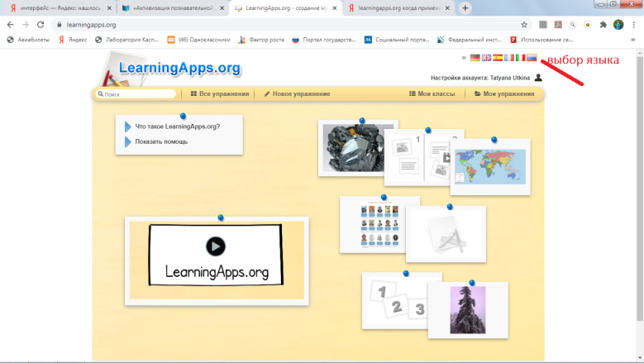Click the Italian flag language icon
The height and width of the screenshot is (363, 644).
coord(520,58)
